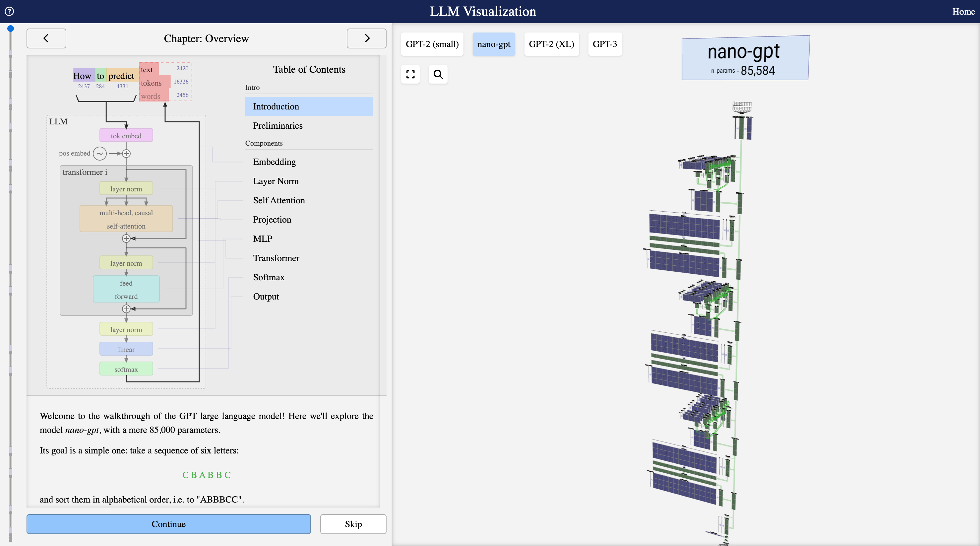Screen dimensions: 980x546
Task: Go to previous chapter with left chevron
Action: tap(46, 38)
